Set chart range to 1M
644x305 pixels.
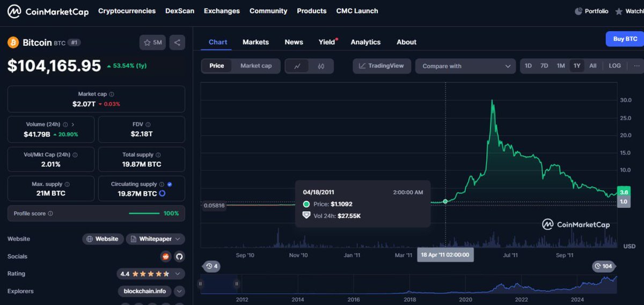pos(561,66)
